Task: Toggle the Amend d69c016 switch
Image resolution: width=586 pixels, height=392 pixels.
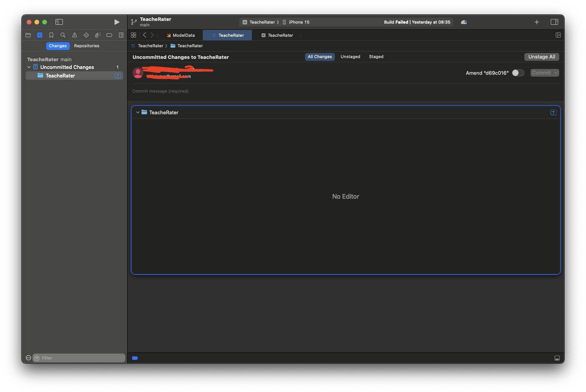Action: coord(518,73)
